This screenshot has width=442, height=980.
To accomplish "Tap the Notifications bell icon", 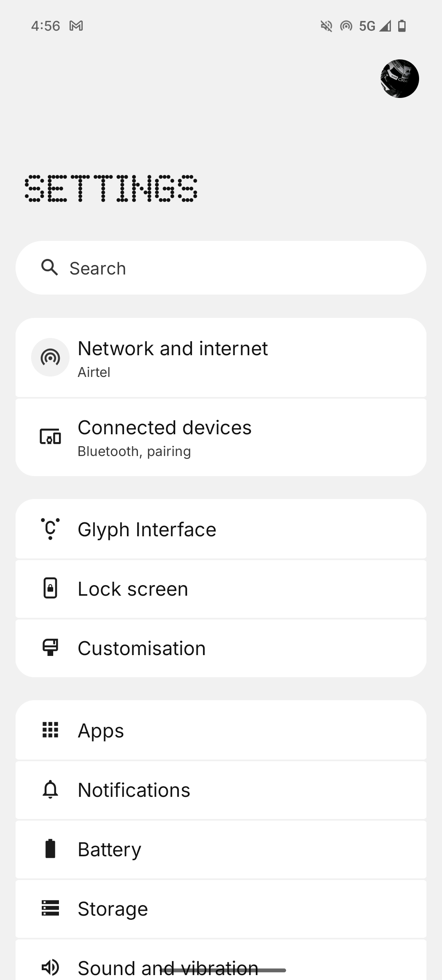I will (50, 789).
